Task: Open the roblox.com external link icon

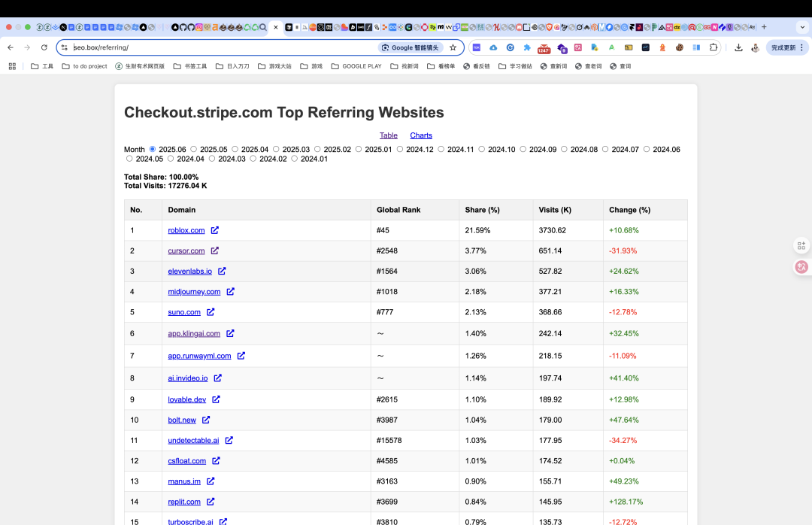Action: pos(215,230)
